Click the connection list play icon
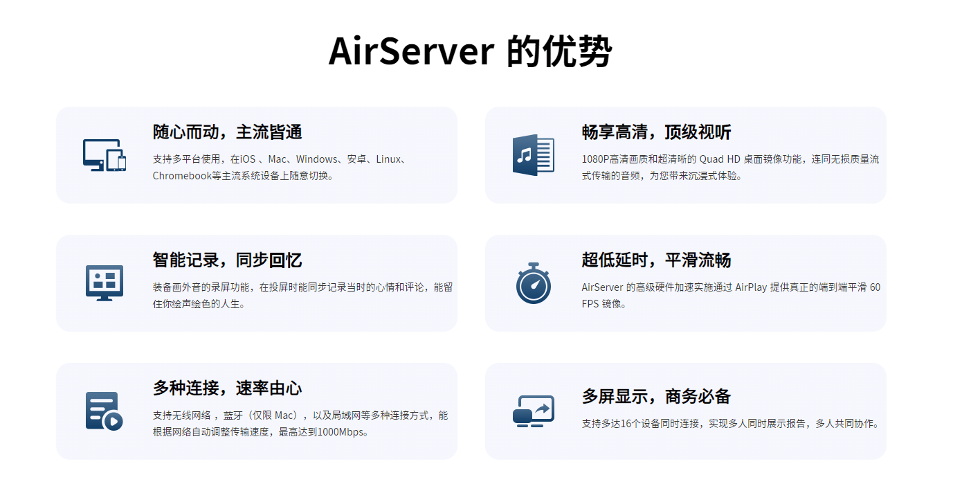980x484 pixels. pyautogui.click(x=105, y=411)
